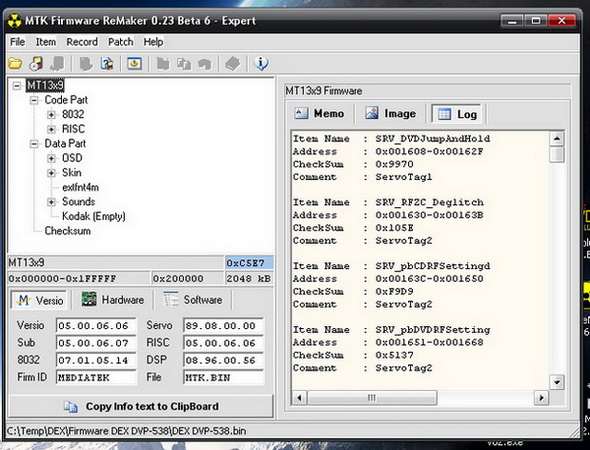The width and height of the screenshot is (590, 450).
Task: Click the log horizontal scrollbar thumb
Action: [x=372, y=398]
